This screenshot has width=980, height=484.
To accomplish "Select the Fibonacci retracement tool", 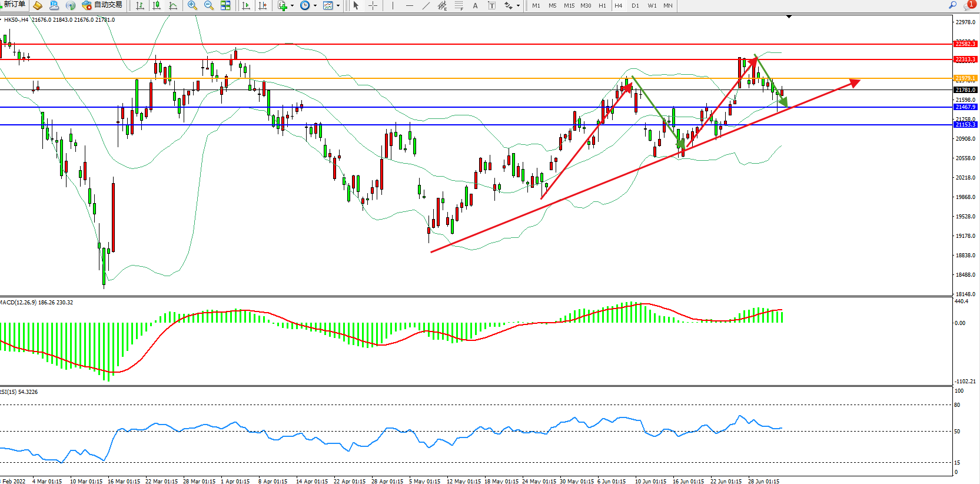I will (x=459, y=5).
